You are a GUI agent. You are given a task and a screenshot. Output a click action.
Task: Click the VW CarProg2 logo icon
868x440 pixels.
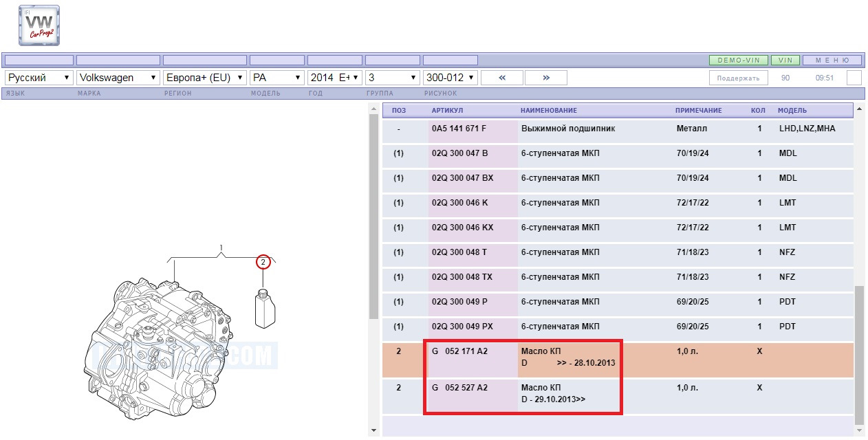(x=39, y=25)
